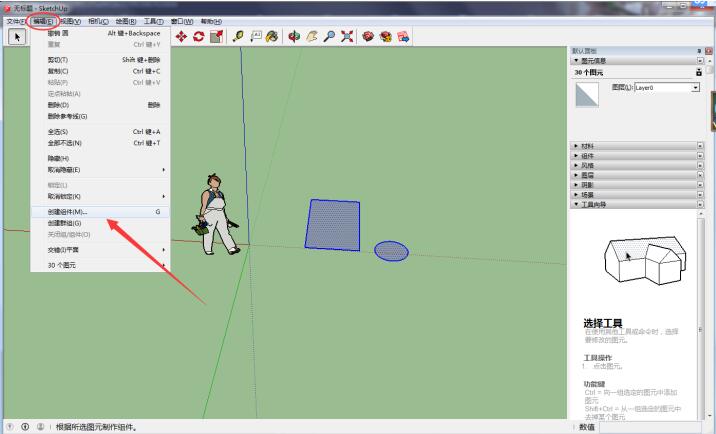Click the Zoom Extents icon

(348, 37)
